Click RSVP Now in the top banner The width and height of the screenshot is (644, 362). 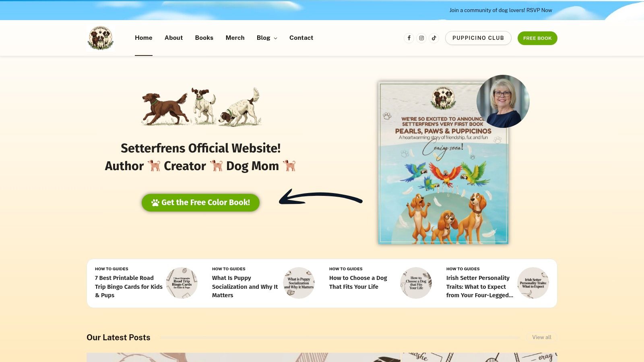[x=538, y=10]
